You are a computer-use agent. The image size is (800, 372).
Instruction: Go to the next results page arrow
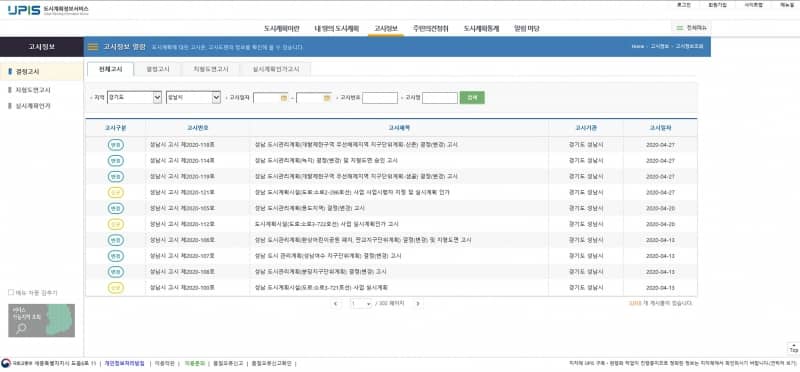(418, 304)
